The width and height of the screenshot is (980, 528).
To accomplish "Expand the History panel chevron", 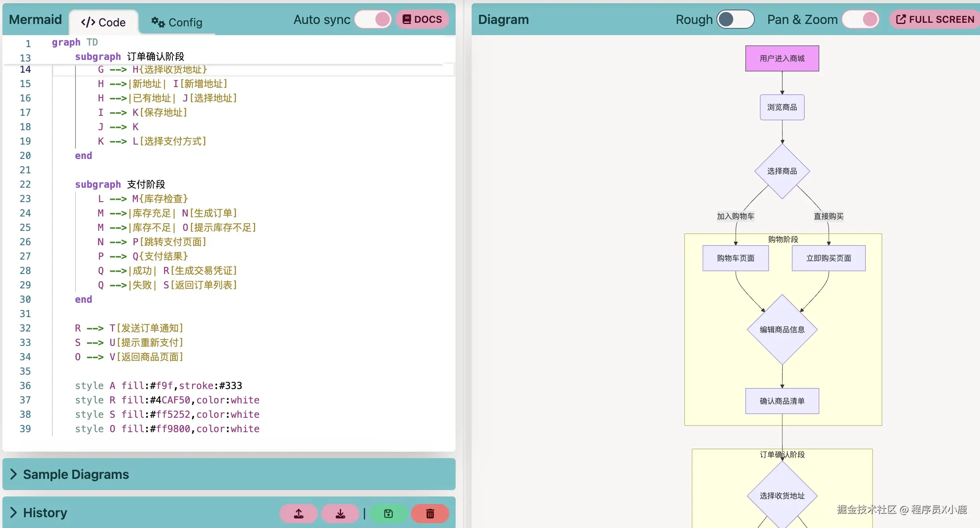I will (x=14, y=512).
